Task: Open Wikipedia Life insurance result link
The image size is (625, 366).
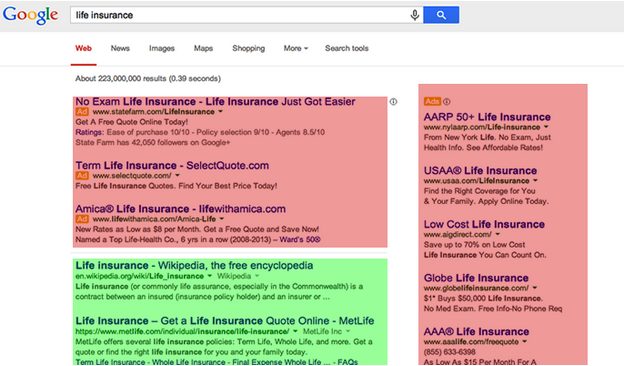Action: coord(194,266)
